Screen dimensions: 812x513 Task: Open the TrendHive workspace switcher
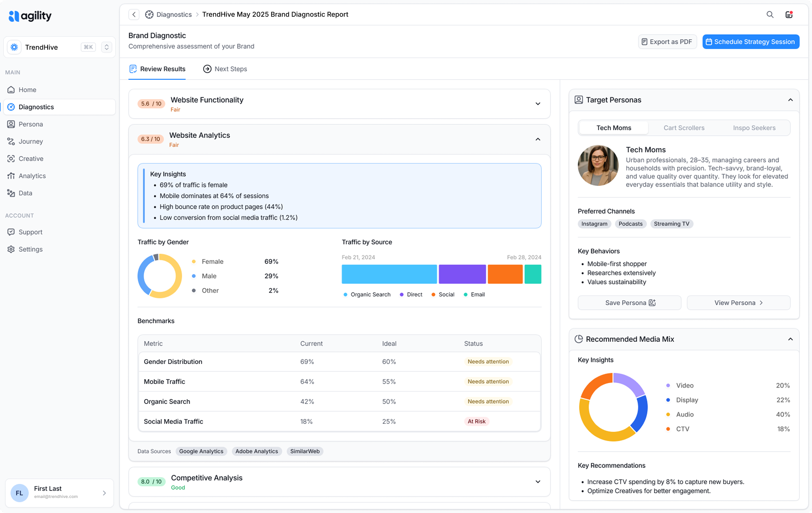click(x=107, y=47)
